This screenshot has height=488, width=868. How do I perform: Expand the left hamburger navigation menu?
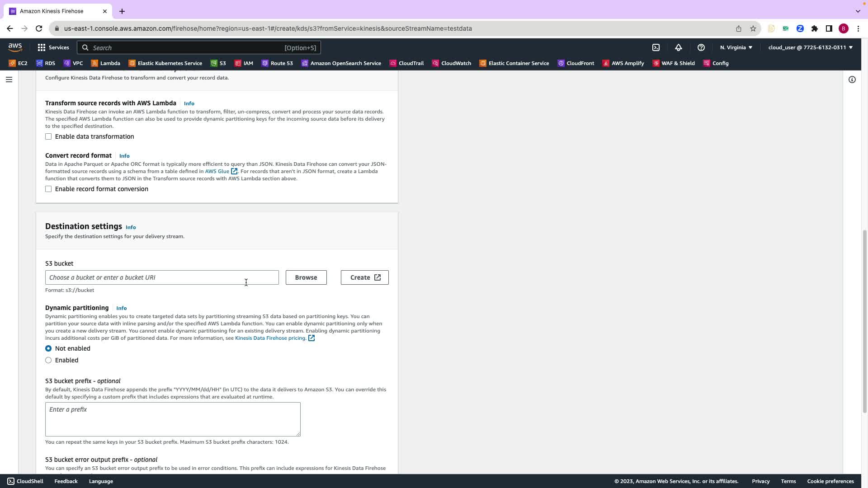coord(9,80)
